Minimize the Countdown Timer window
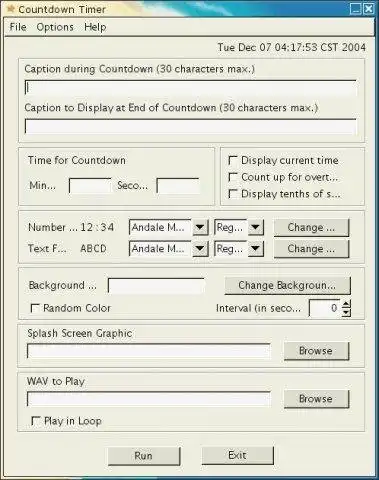 (x=356, y=9)
